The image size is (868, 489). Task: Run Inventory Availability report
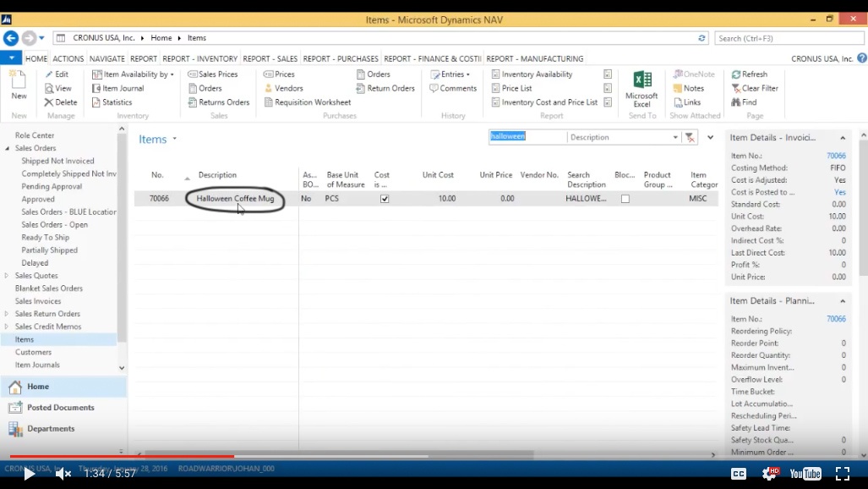tap(532, 74)
